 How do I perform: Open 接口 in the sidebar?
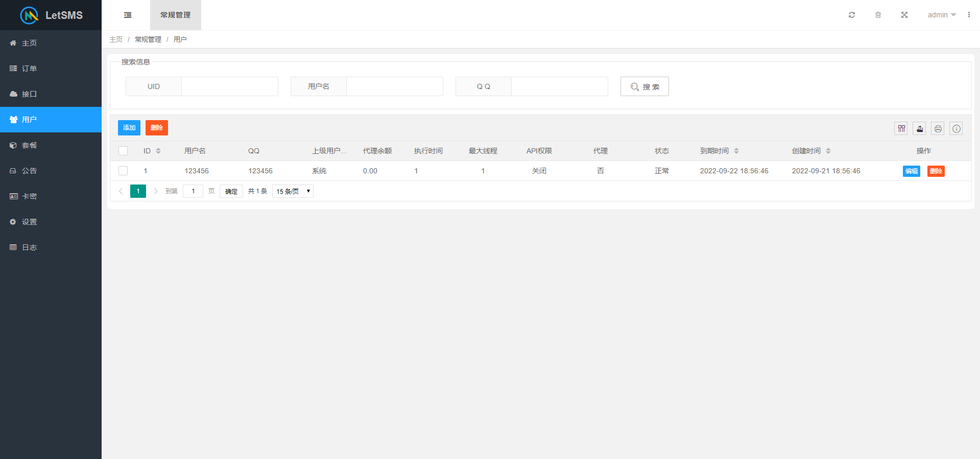pos(51,94)
